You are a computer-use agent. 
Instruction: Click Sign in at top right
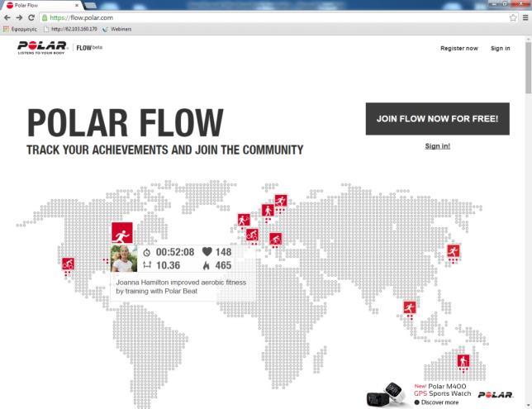[500, 48]
